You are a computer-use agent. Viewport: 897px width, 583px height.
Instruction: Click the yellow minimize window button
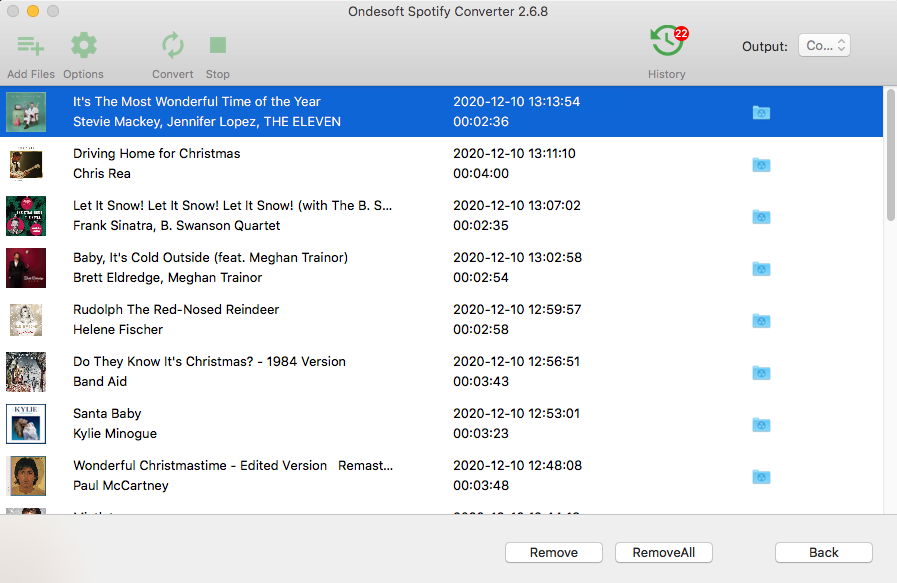33,11
